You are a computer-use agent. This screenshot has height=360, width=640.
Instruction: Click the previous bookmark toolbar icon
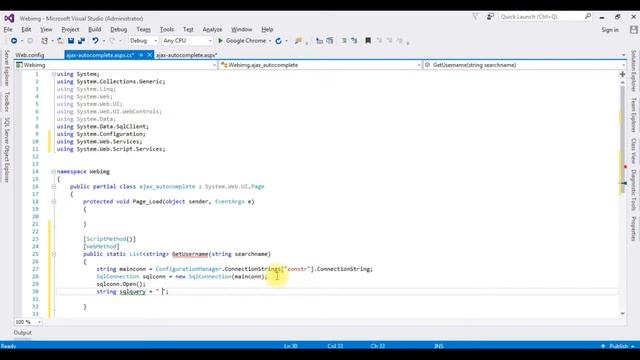[x=379, y=41]
